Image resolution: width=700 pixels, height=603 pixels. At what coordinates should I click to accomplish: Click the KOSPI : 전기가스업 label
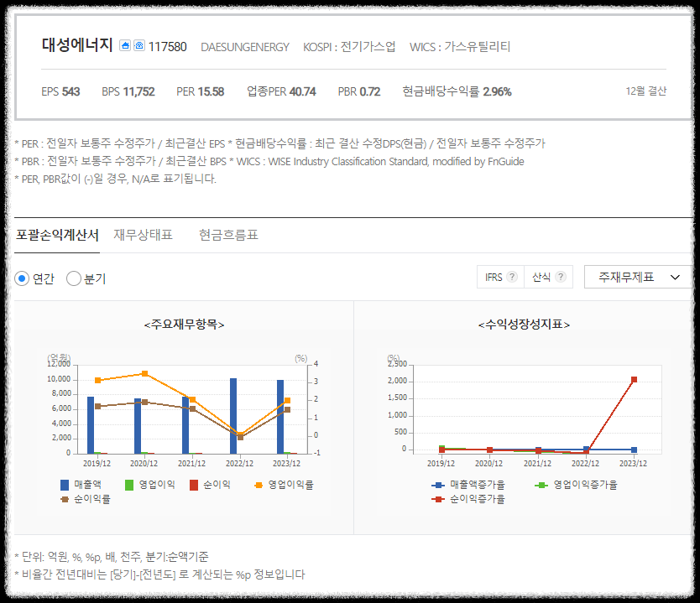pos(349,46)
